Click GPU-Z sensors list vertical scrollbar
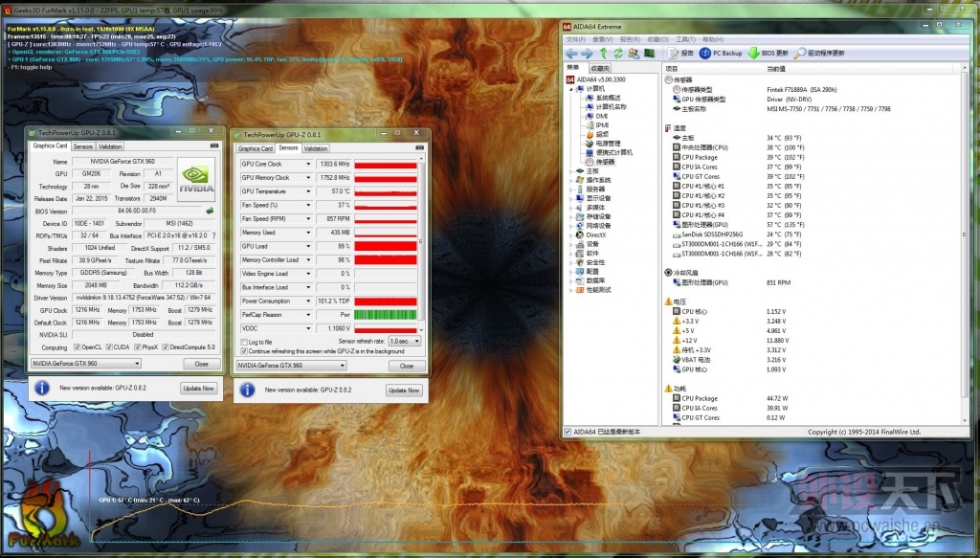The image size is (980, 558). click(421, 245)
